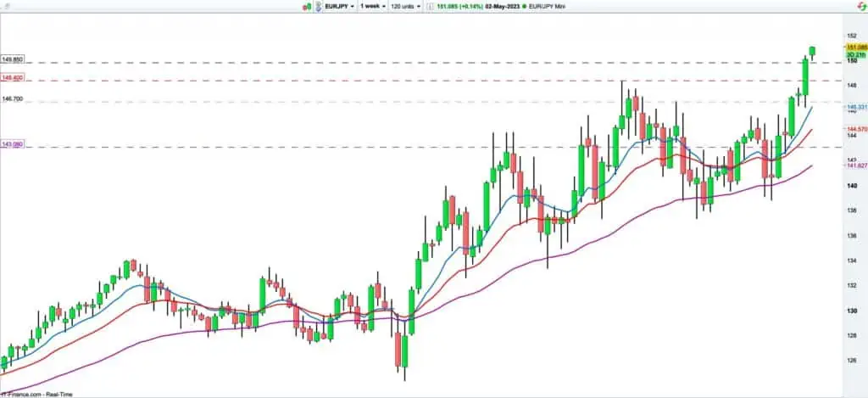Click the blue 146.331 moving average value
The image size is (868, 398).
(857, 106)
